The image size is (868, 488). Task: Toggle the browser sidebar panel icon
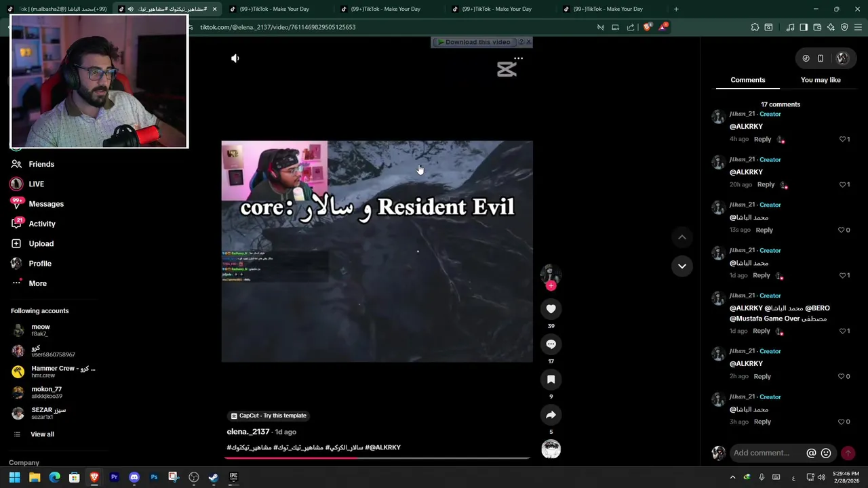coord(804,27)
